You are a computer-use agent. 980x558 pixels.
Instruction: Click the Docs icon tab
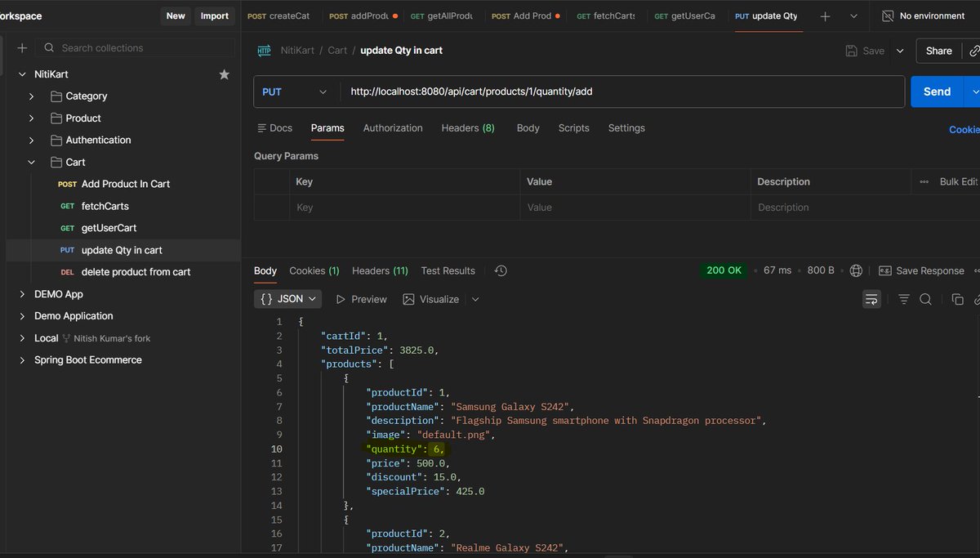point(274,128)
